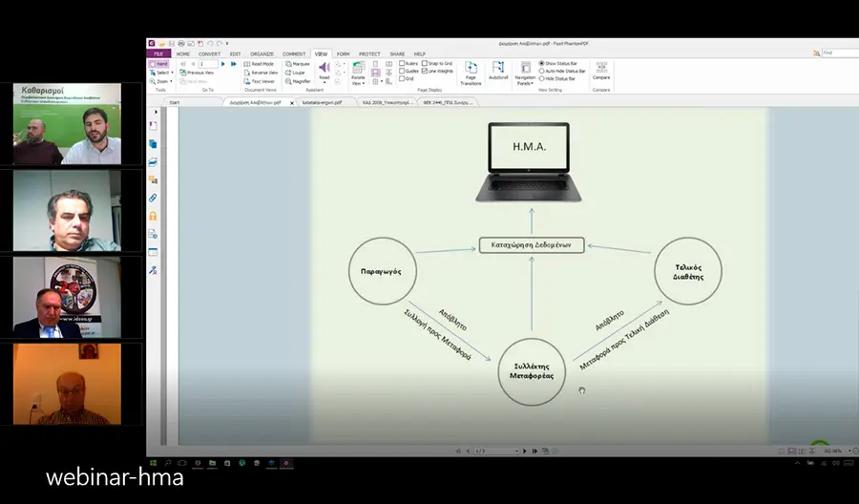
Task: Start AutoScroll
Action: click(x=498, y=70)
